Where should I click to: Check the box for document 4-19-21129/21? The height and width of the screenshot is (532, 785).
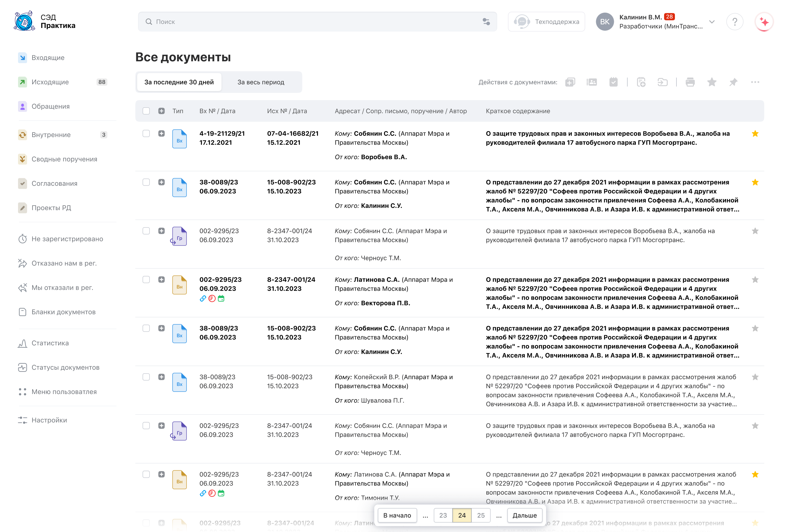(146, 134)
